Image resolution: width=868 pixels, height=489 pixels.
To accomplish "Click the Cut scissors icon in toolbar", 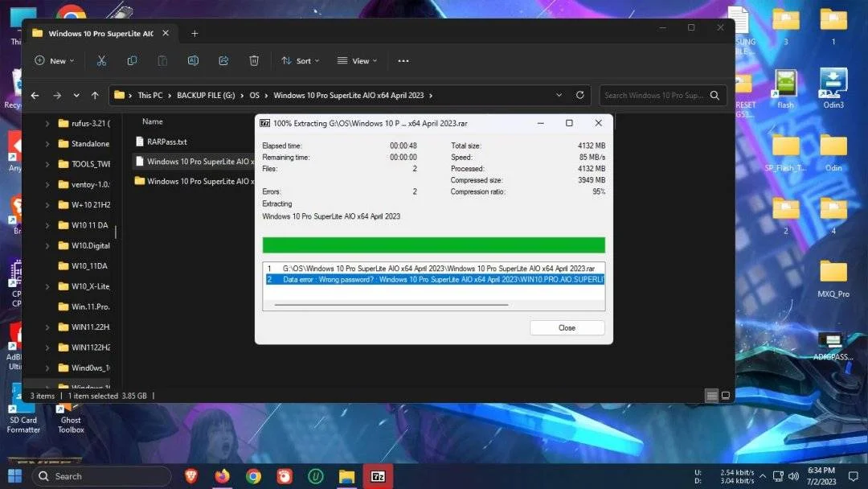I will (101, 61).
